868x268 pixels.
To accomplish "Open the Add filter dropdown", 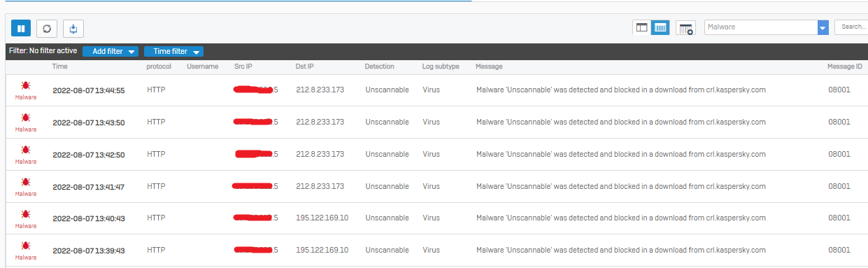I will point(111,51).
